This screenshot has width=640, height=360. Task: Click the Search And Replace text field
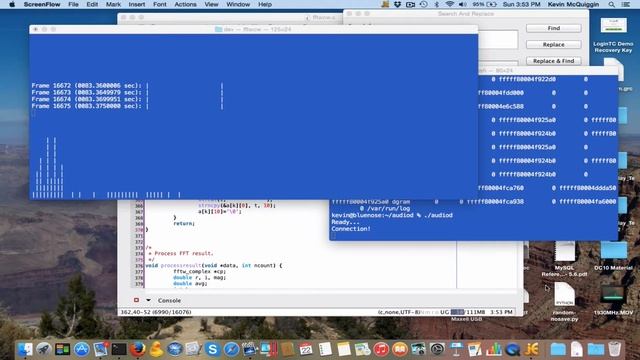498,40
